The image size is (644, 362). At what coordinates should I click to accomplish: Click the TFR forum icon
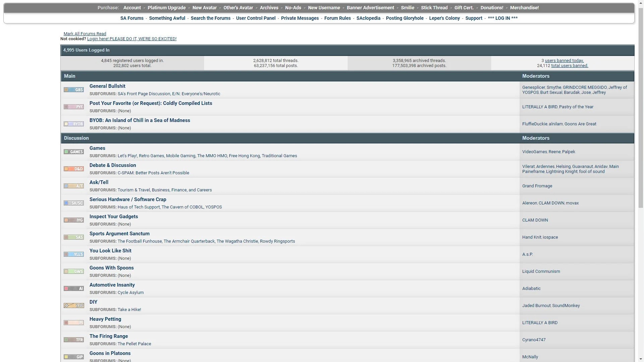[x=74, y=340]
